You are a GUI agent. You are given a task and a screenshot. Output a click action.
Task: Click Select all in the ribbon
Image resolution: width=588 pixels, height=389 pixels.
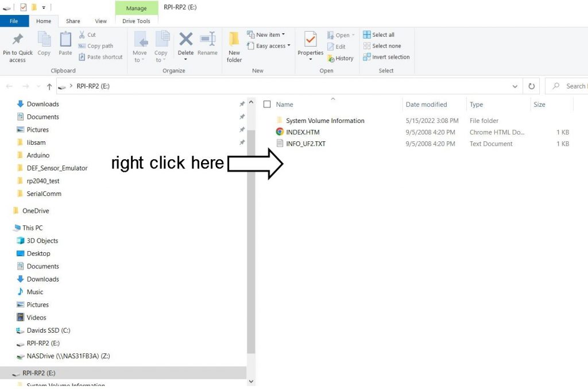[x=379, y=34]
